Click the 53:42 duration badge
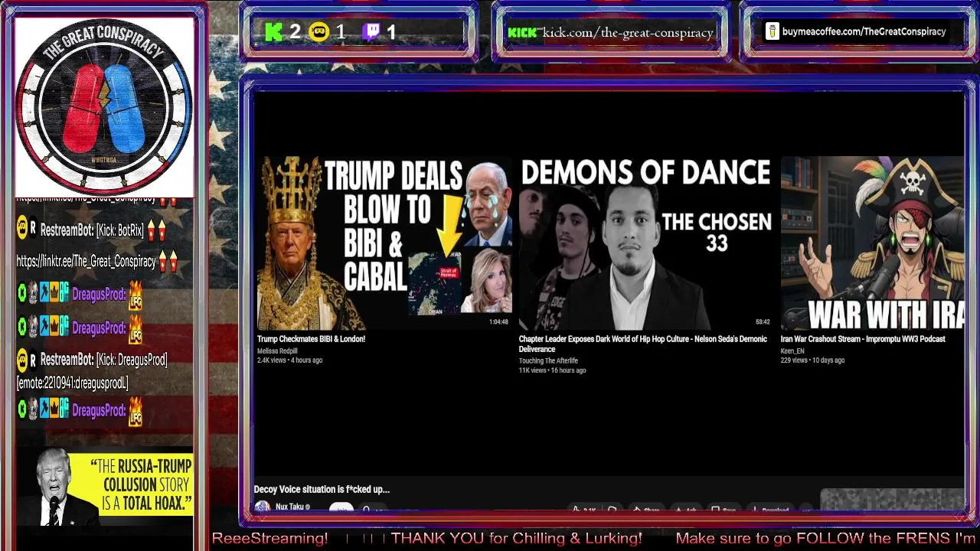This screenshot has width=980, height=551. (x=763, y=322)
